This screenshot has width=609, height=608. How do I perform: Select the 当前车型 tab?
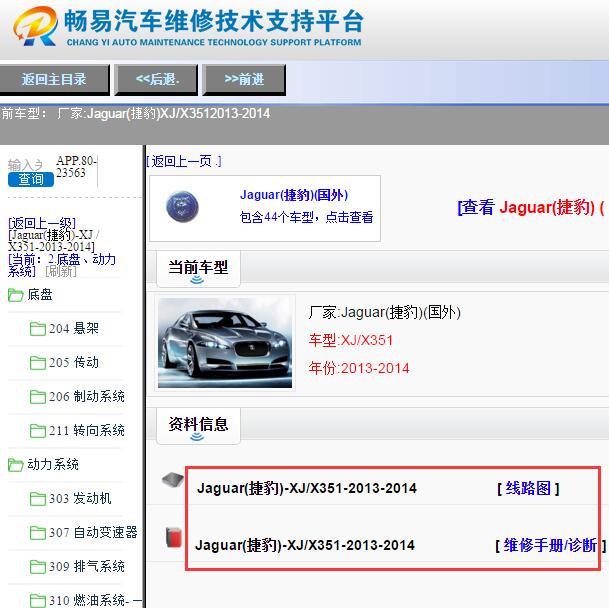[x=198, y=268]
